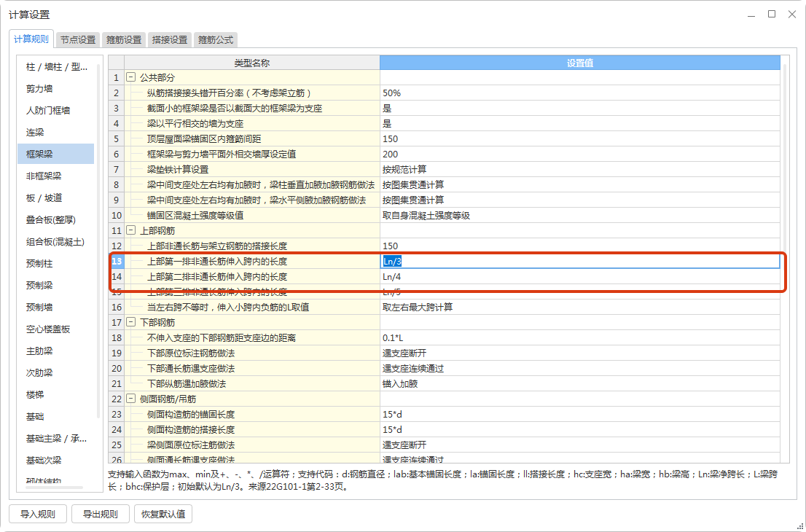This screenshot has width=806, height=532.
Task: Collapse the 下部钢筋 section
Action: 130,321
